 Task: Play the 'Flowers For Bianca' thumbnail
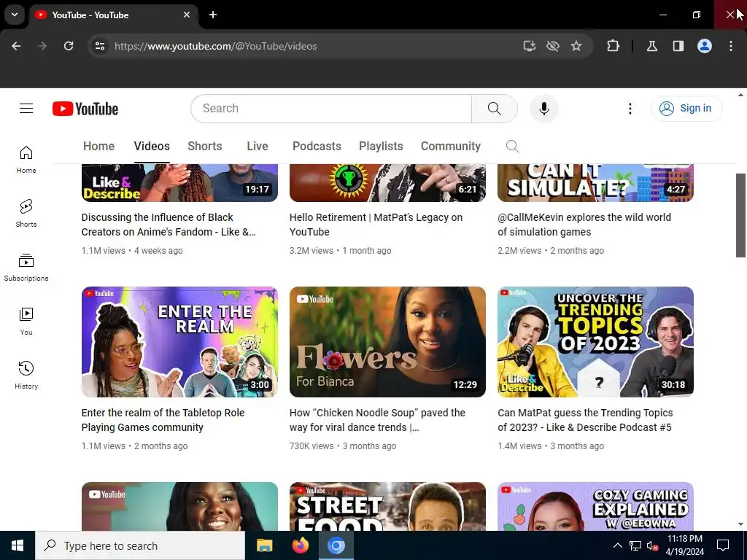(387, 342)
